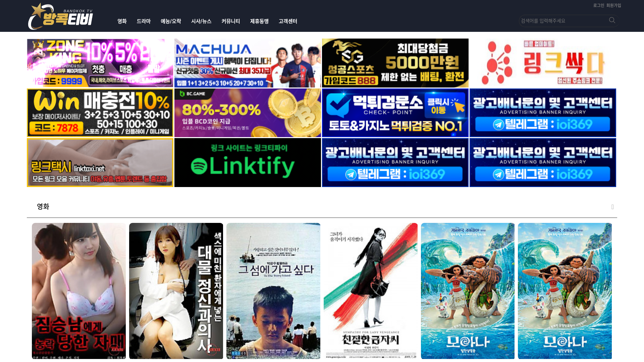Open the 링크택시 linktaxi.net banner
The image size is (644, 362).
pyautogui.click(x=100, y=163)
